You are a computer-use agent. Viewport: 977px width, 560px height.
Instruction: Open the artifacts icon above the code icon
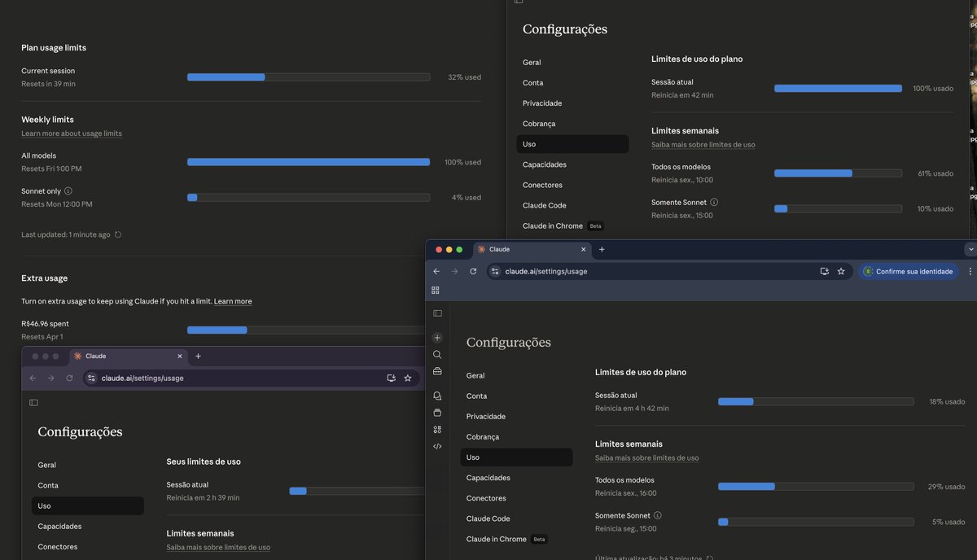pos(437,429)
